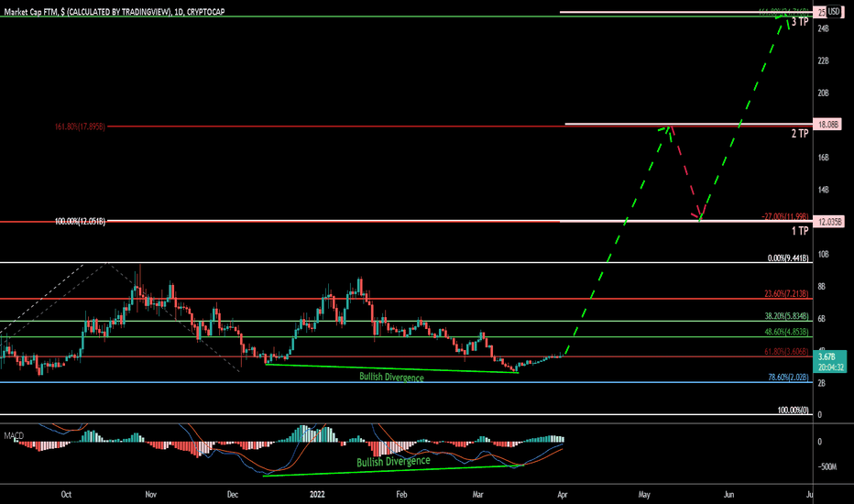Click the Feb label on time axis
This screenshot has width=854, height=504.
[x=401, y=495]
